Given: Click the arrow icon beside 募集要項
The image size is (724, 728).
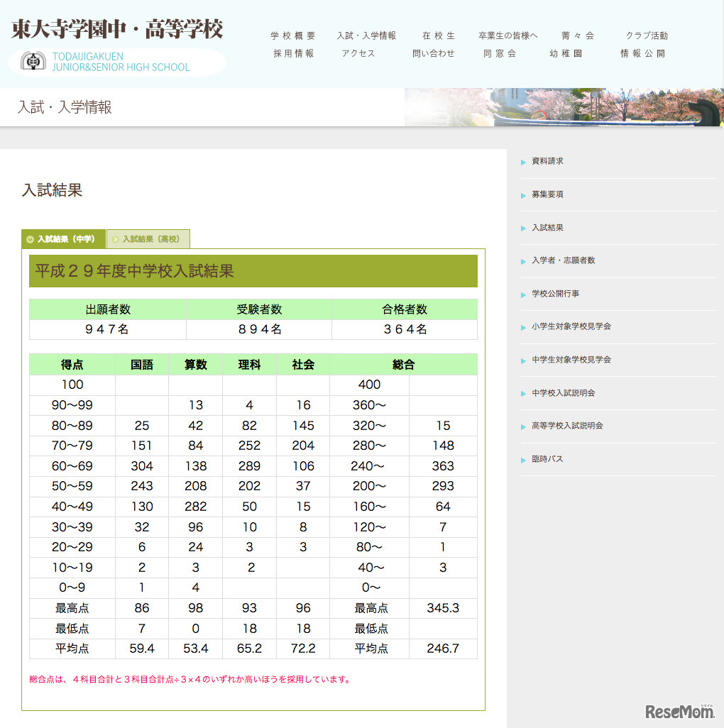Looking at the screenshot, I should 523,194.
